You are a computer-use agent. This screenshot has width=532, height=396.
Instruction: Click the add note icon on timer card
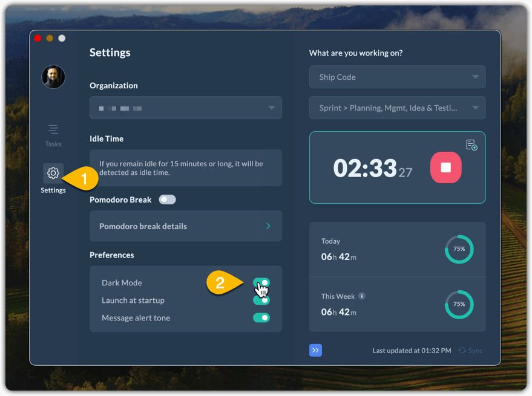pos(471,145)
